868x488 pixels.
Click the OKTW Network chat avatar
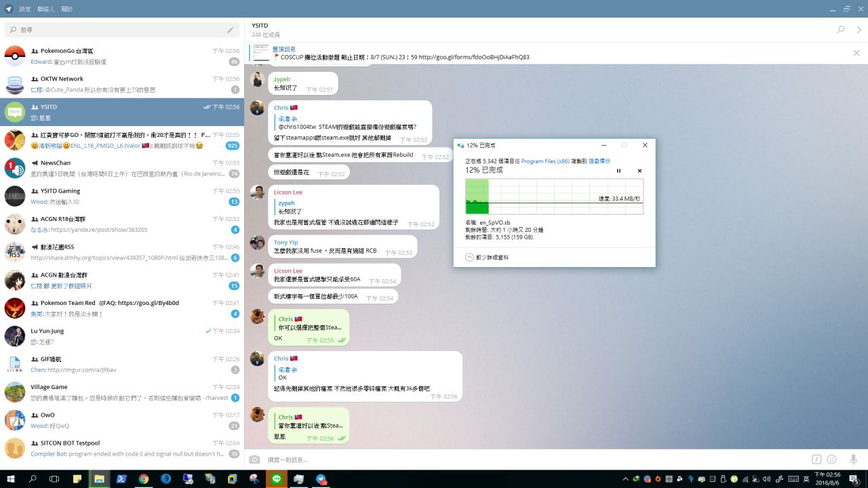pyautogui.click(x=15, y=84)
